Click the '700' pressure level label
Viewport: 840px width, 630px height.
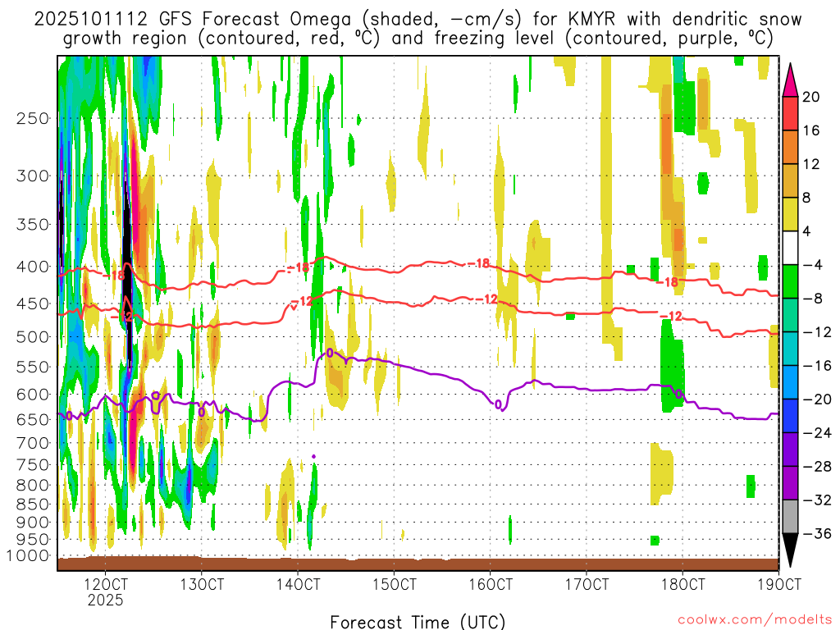click(33, 443)
